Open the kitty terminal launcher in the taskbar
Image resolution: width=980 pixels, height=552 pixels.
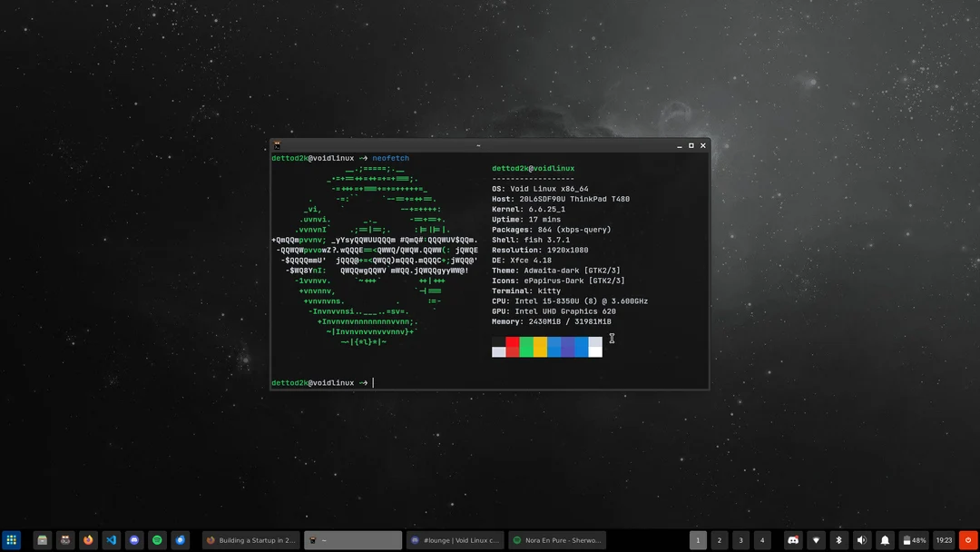coord(64,540)
